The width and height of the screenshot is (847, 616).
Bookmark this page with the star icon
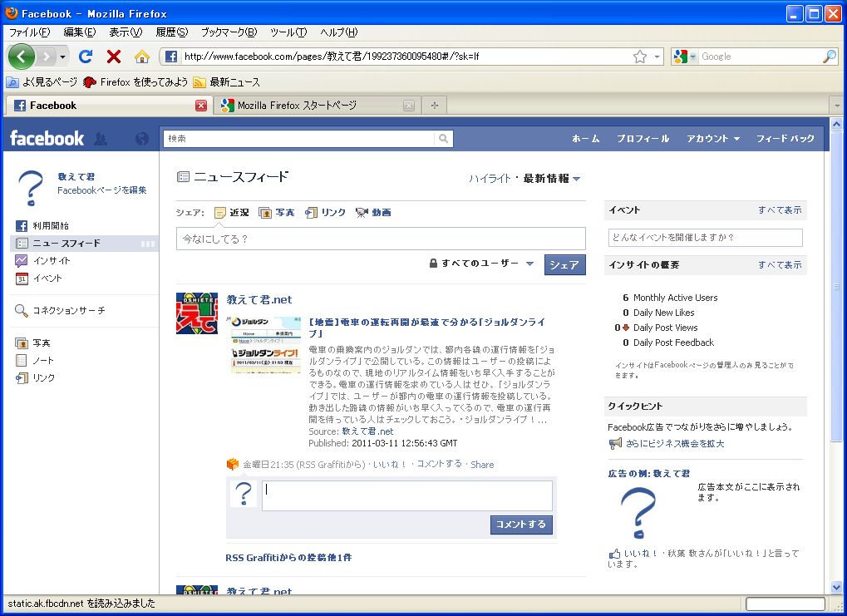(x=640, y=57)
